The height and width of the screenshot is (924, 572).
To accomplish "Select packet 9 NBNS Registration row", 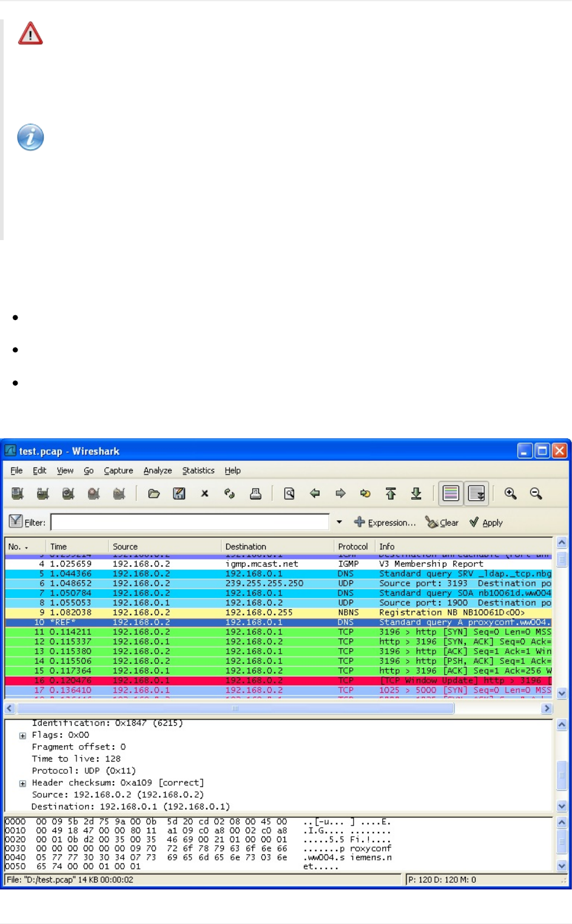I will [278, 612].
